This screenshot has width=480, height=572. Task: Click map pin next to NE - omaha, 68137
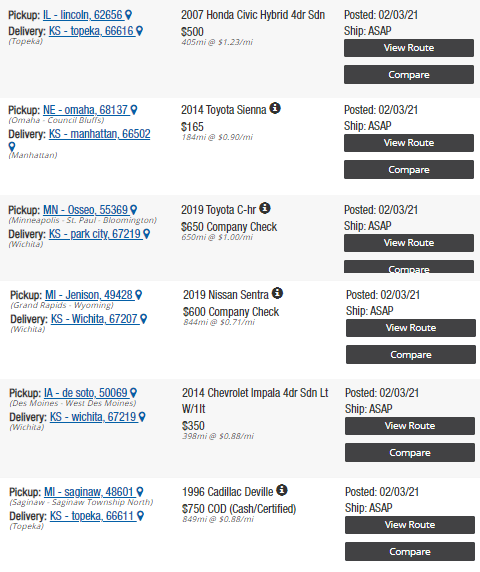click(x=134, y=110)
